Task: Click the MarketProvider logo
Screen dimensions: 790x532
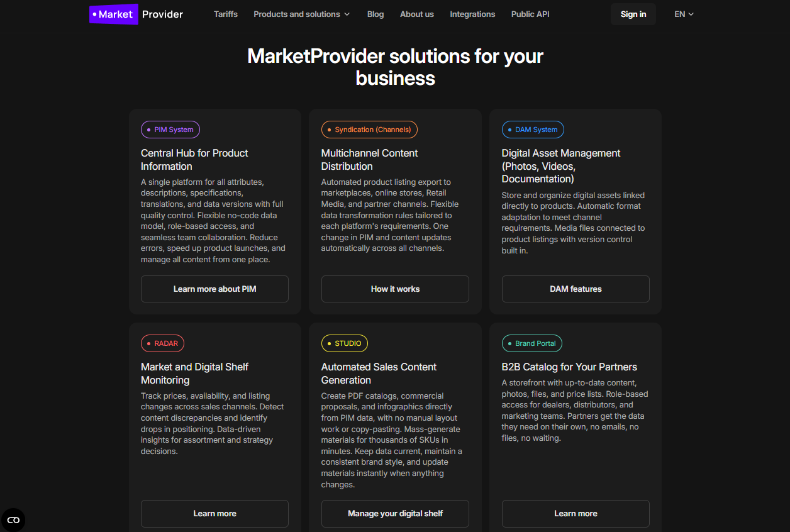Action: pyautogui.click(x=136, y=14)
